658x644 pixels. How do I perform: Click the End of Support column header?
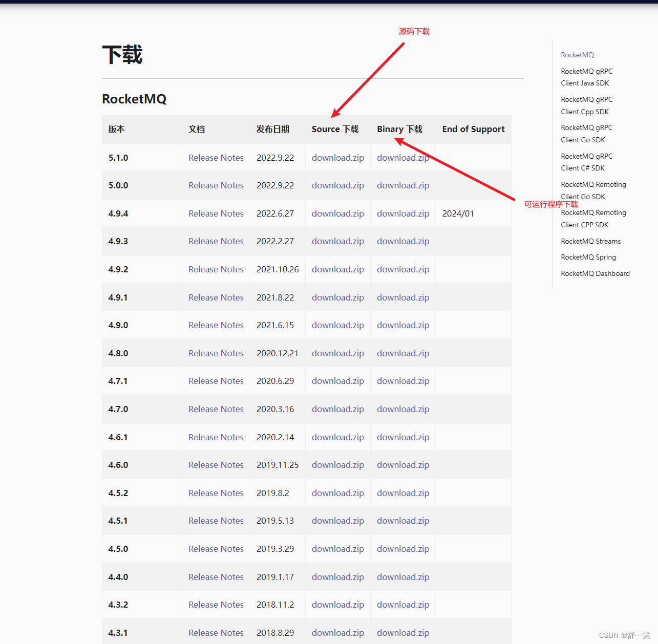coord(473,129)
